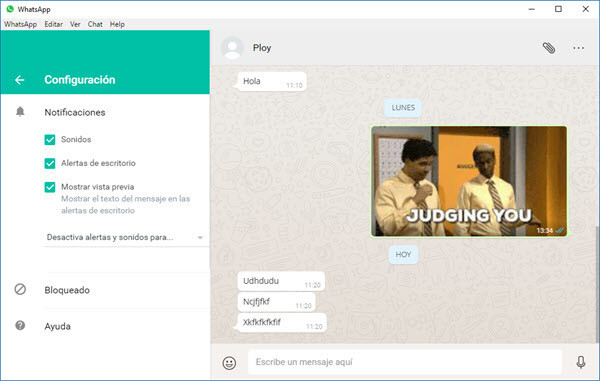Viewport: 600px width, 381px height.
Task: Open Notificaciones heading
Action: (75, 112)
